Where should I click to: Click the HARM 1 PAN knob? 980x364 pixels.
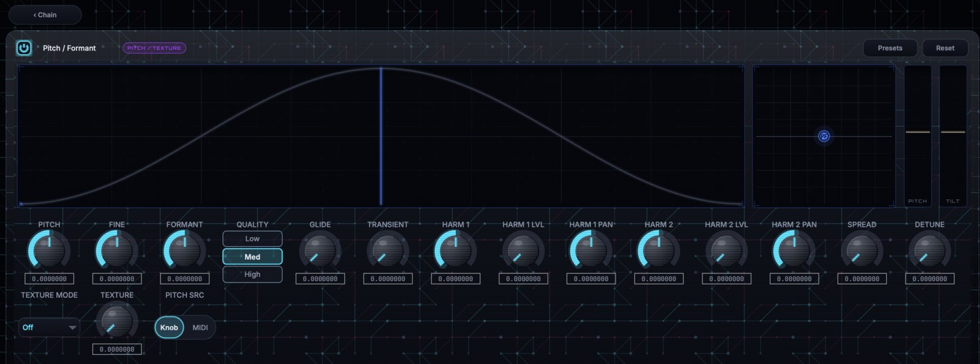click(x=591, y=251)
